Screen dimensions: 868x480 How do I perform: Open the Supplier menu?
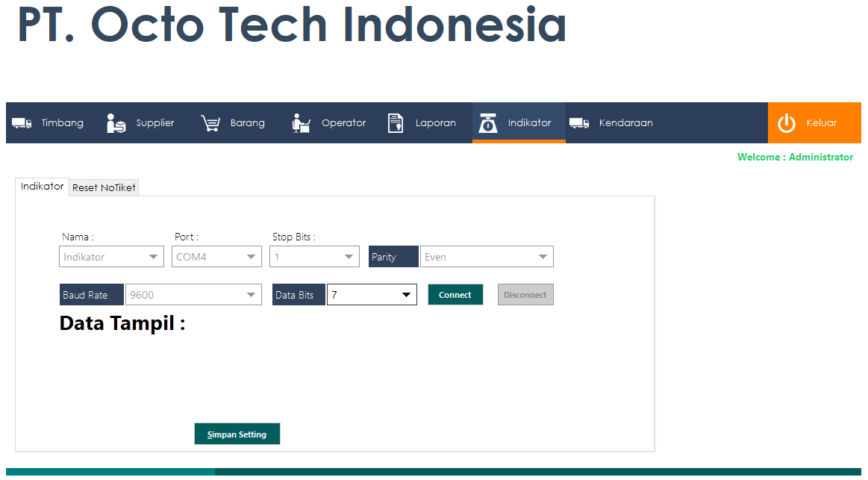coord(155,123)
